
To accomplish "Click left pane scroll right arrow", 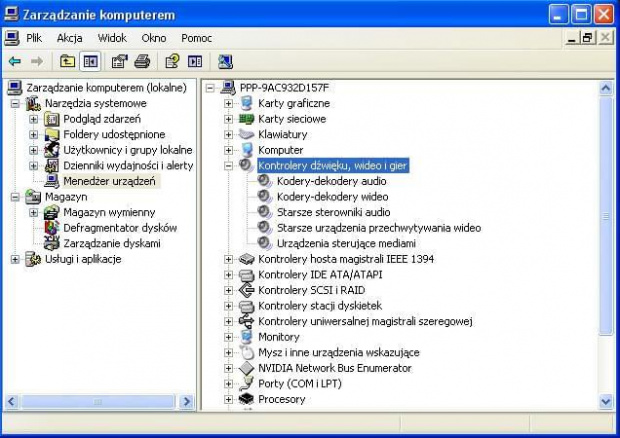I will pos(186,402).
